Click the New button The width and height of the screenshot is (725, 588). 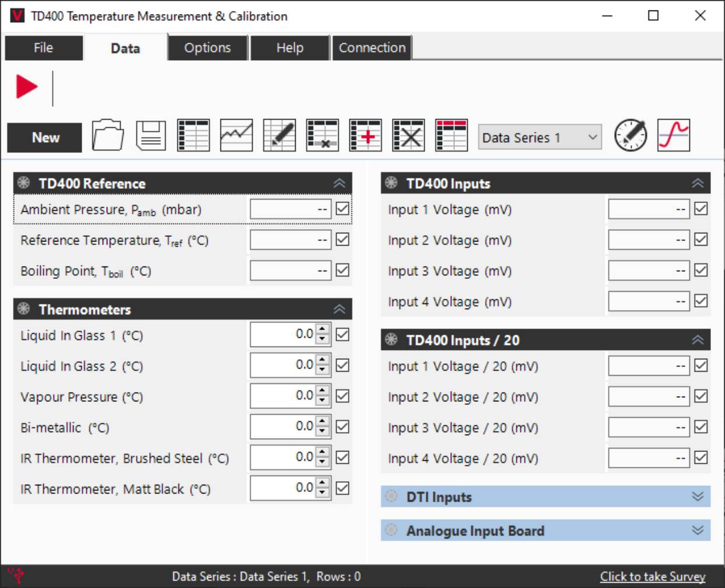click(43, 137)
